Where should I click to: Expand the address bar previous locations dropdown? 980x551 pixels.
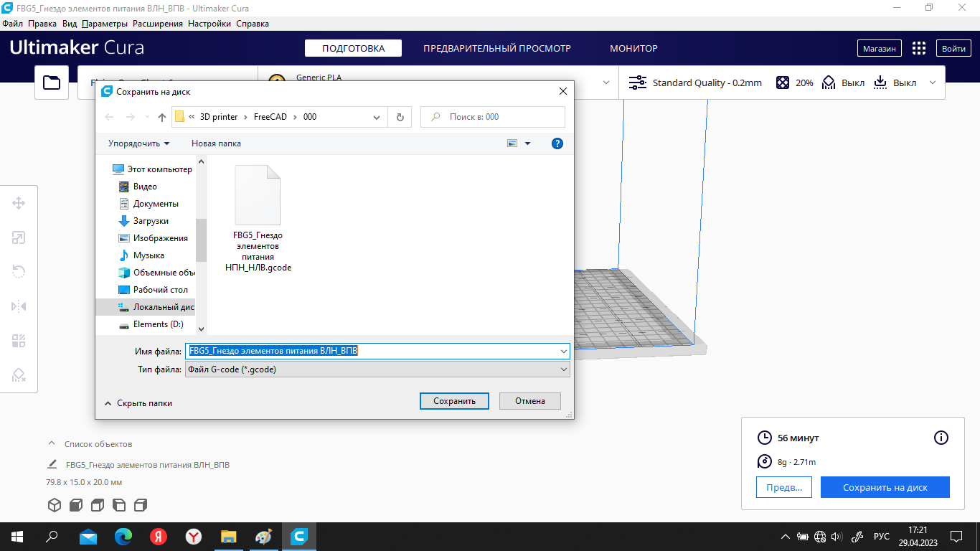point(377,117)
